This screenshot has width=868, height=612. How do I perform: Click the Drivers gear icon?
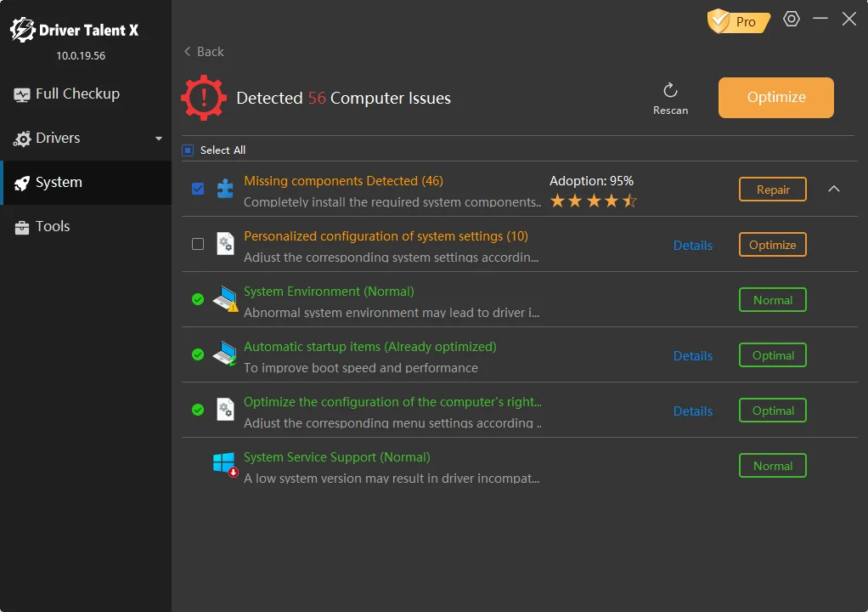[x=21, y=139]
